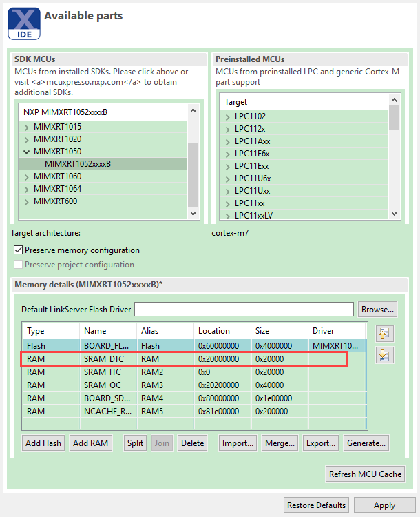Click the Name column header
420x517 pixels.
coord(108,331)
